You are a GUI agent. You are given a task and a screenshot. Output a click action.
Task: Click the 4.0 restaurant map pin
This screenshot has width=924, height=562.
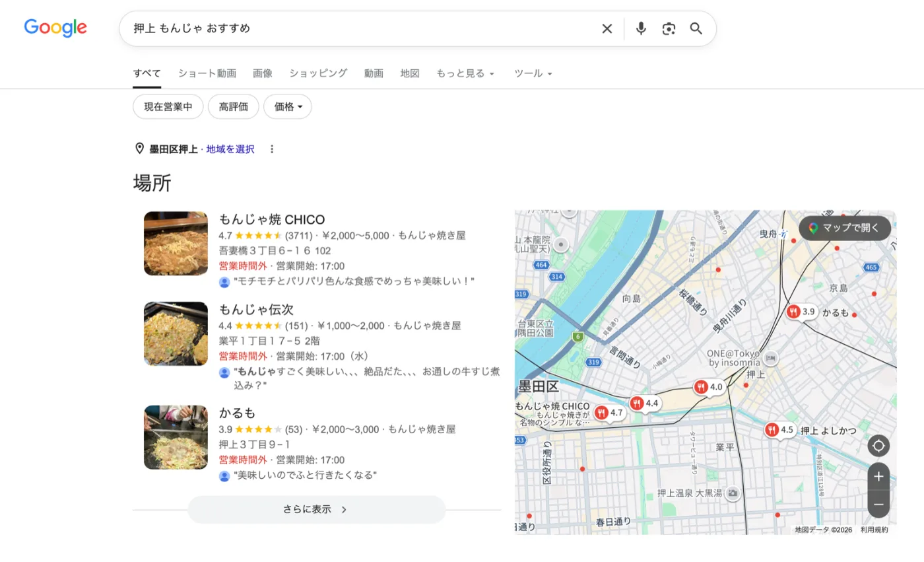[709, 387]
